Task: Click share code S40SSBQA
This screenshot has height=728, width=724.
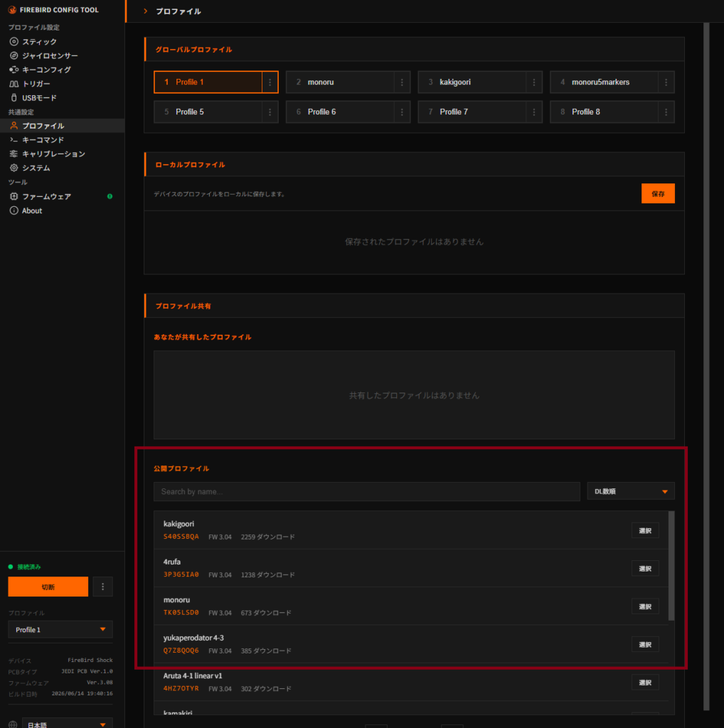Action: coord(181,537)
